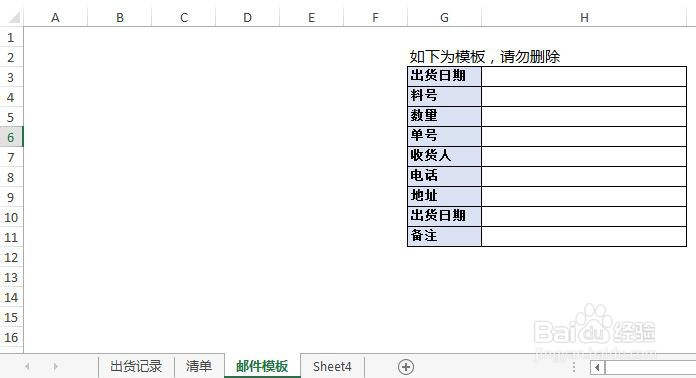Select column A header
This screenshot has width=696, height=378.
pyautogui.click(x=55, y=18)
